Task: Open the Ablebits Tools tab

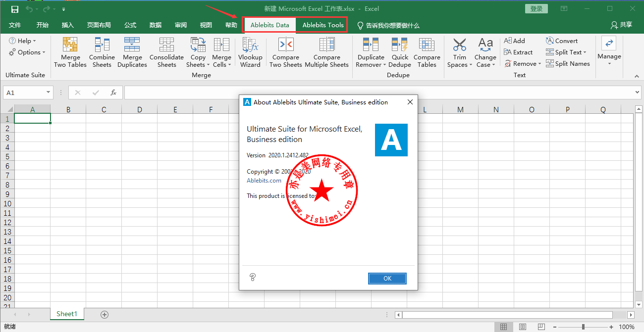Action: (x=323, y=25)
